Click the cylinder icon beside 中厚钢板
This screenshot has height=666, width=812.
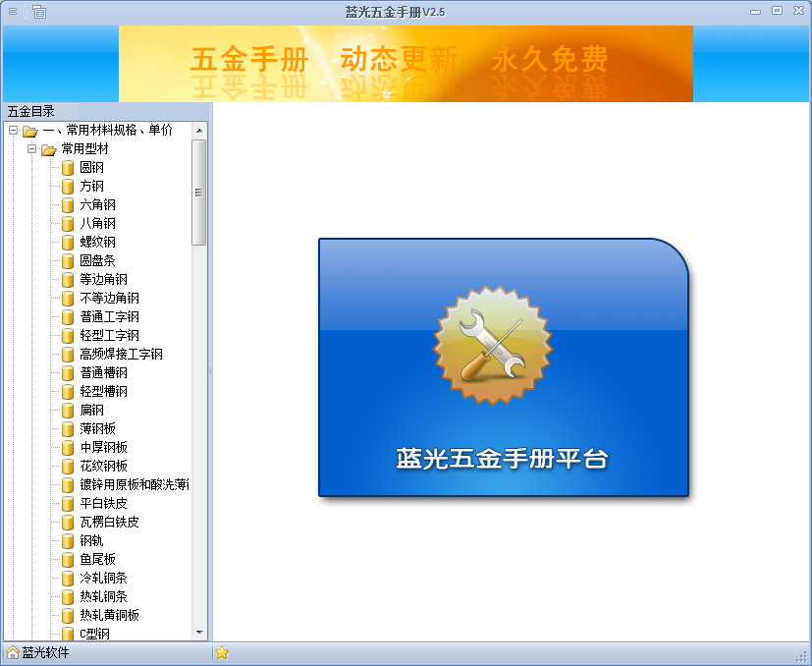pyautogui.click(x=68, y=447)
